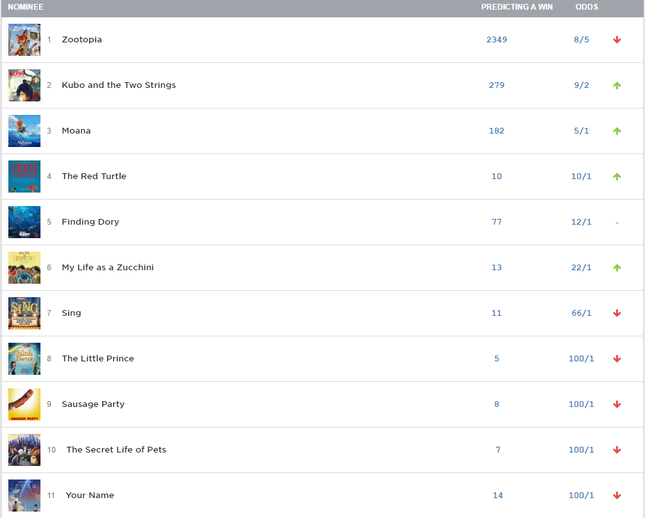Select The Little Prince title
645x518 pixels.
(x=97, y=358)
